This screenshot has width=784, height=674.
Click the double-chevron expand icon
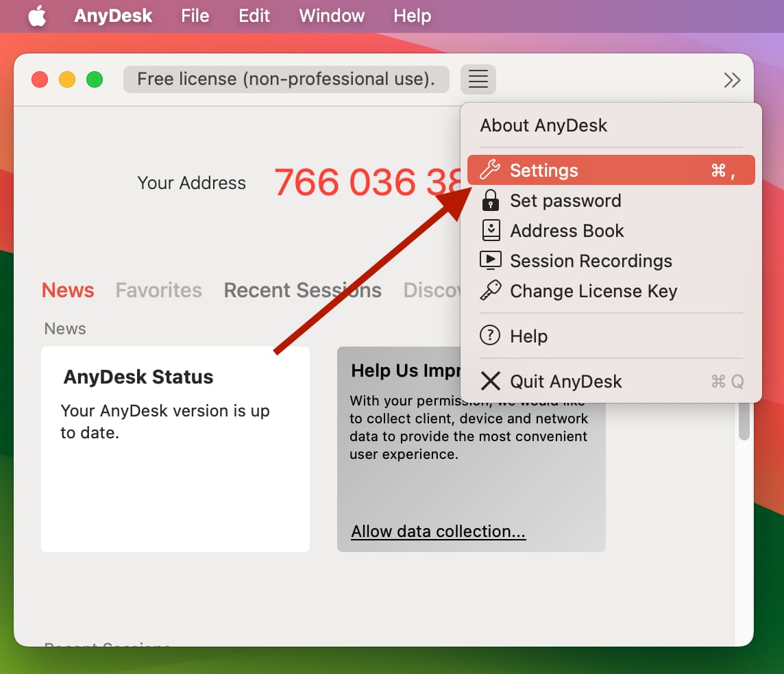[x=732, y=80]
